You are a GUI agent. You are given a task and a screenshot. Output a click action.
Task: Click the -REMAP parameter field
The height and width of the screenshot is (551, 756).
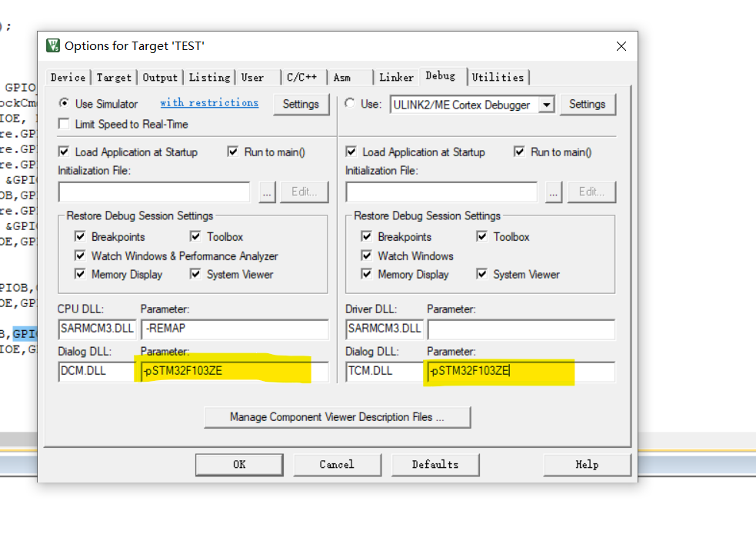(x=235, y=329)
